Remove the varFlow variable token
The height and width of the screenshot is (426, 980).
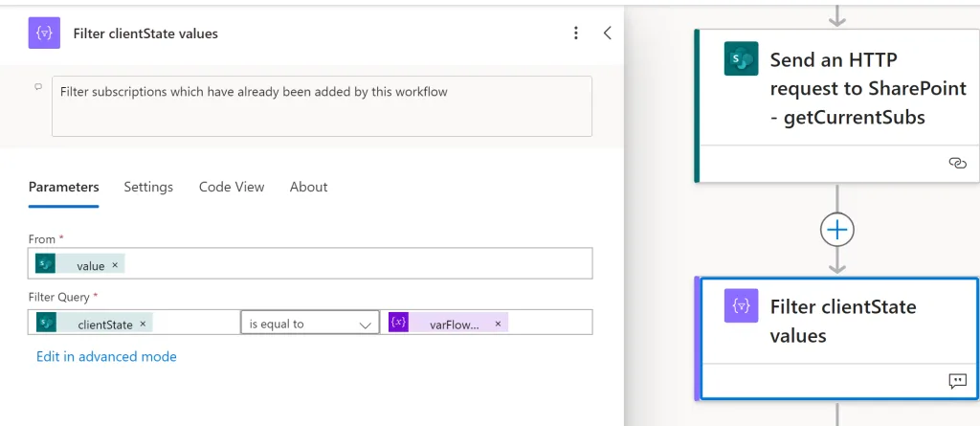(498, 324)
